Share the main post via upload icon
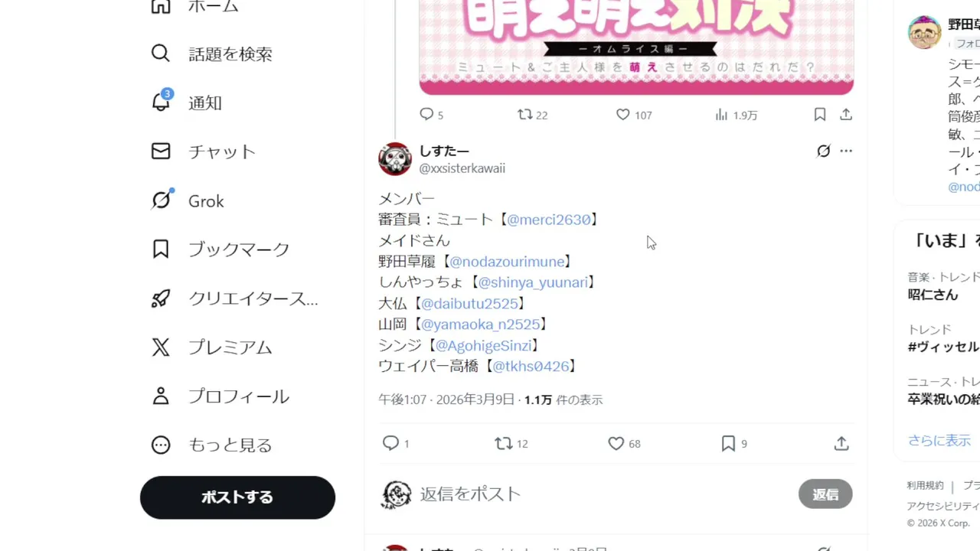 click(841, 443)
